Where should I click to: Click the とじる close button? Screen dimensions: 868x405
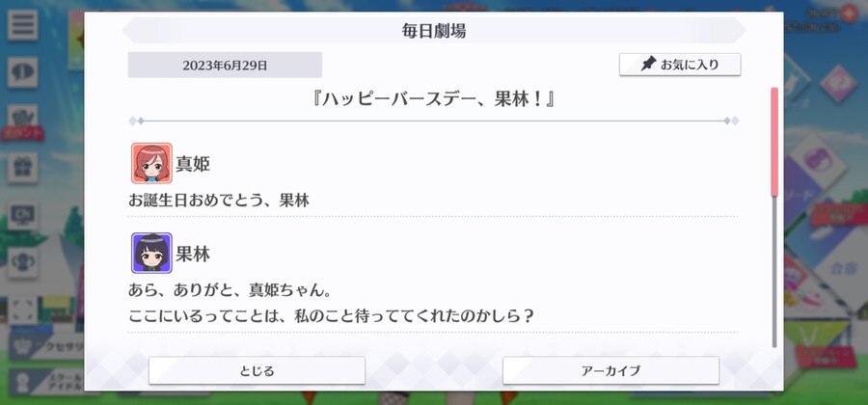257,370
